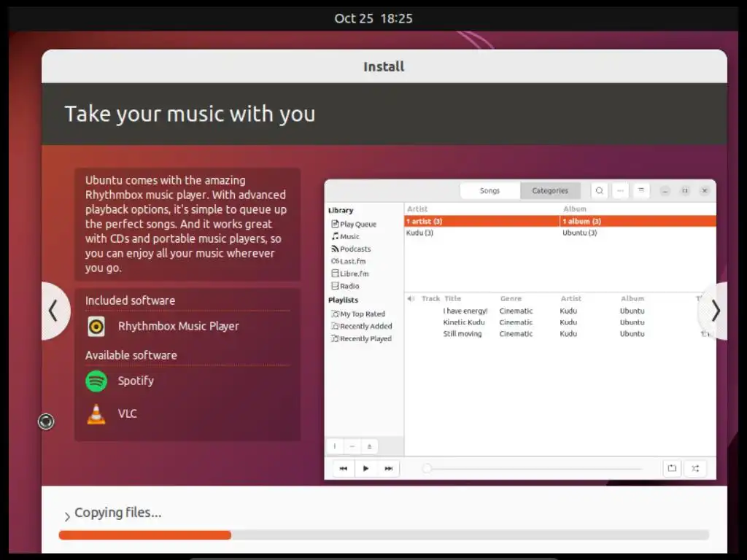Sort tracks by the Genre column header
This screenshot has width=747, height=560.
[x=511, y=298]
